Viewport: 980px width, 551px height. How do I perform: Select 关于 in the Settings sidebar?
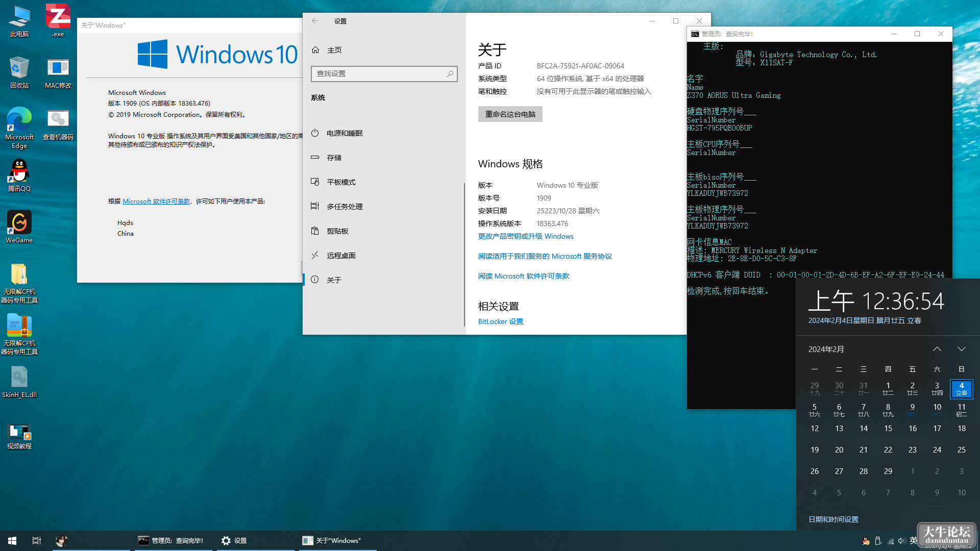[x=384, y=280]
